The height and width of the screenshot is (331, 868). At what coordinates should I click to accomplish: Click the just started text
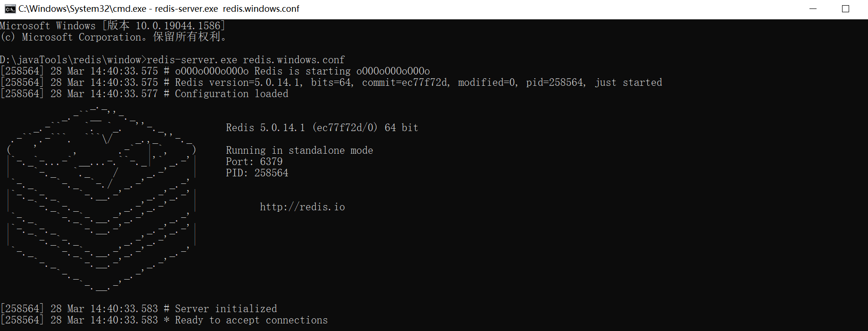click(x=628, y=83)
